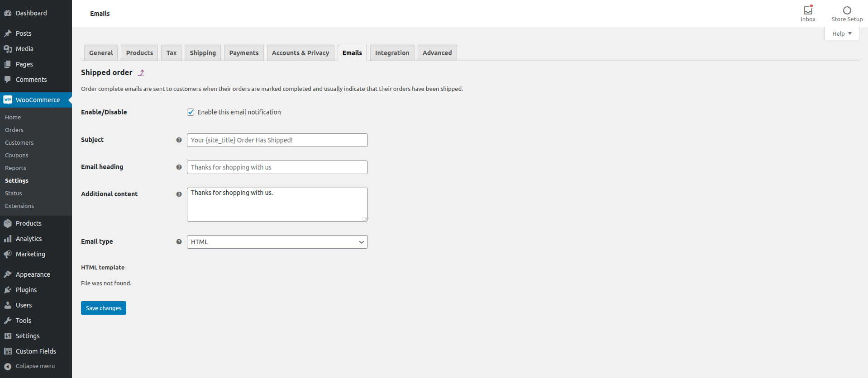The image size is (868, 378).
Task: Click the WooCommerce logo icon
Action: pos(8,100)
